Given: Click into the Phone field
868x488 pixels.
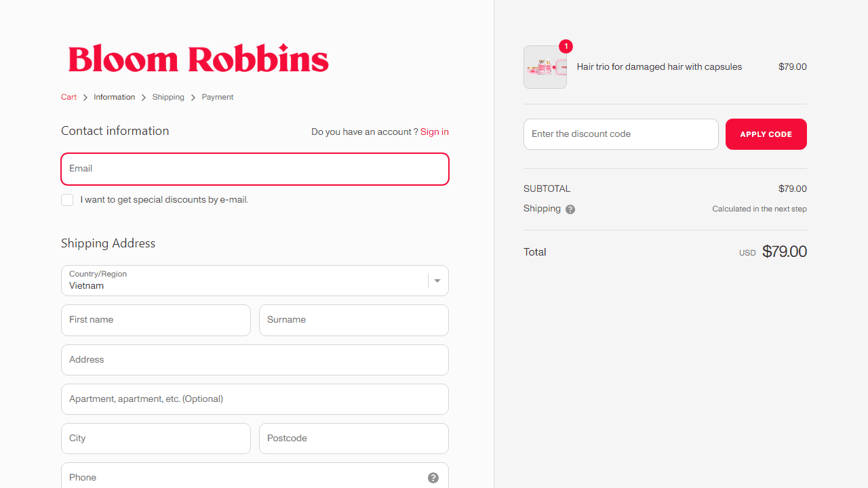Looking at the screenshot, I should click(x=255, y=476).
